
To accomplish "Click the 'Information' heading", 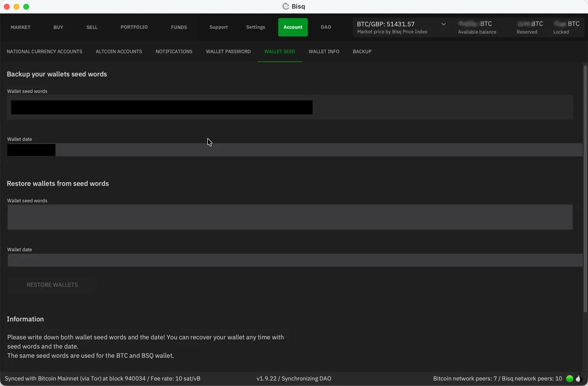I will point(25,319).
